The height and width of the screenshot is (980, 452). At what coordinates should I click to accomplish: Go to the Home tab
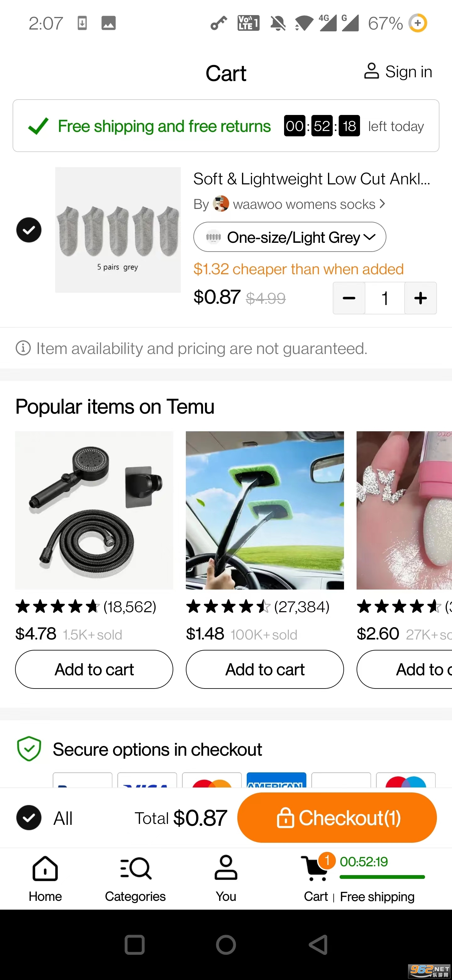tap(45, 878)
